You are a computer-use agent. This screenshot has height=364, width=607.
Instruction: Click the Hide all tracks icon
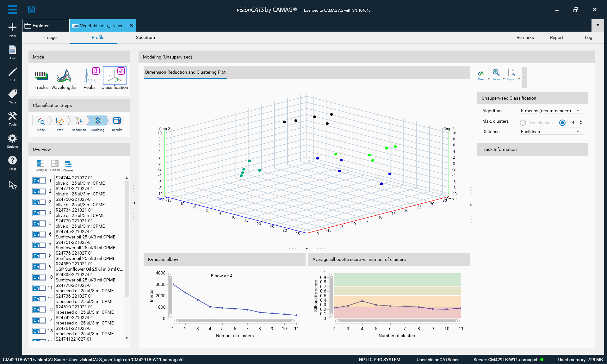tap(55, 164)
